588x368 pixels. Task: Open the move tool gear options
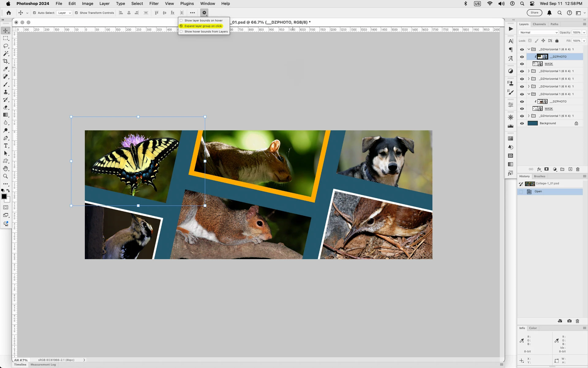coord(204,13)
